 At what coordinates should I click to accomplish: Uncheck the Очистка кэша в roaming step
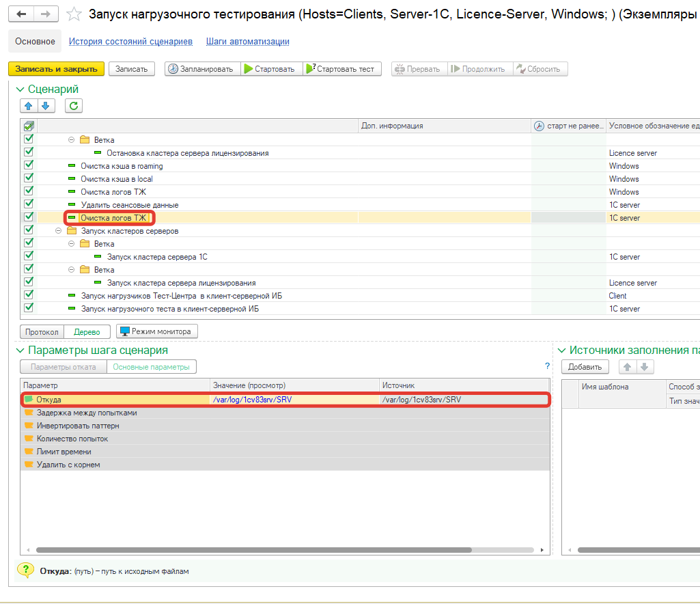(29, 166)
